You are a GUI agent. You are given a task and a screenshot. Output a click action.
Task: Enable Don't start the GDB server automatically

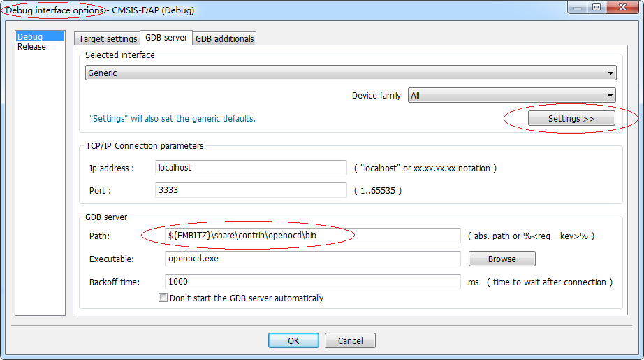point(163,298)
